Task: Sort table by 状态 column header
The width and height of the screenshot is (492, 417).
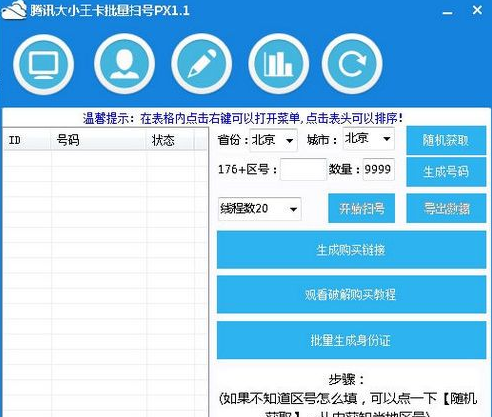Action: 170,140
